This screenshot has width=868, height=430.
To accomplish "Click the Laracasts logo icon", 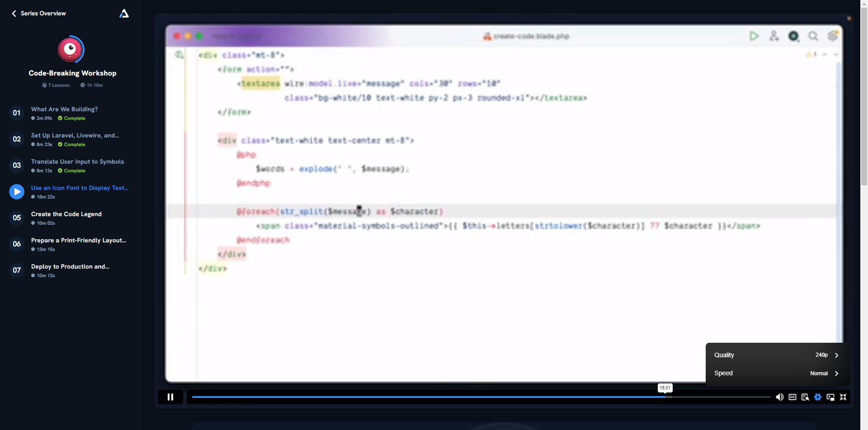I will pyautogui.click(x=124, y=14).
